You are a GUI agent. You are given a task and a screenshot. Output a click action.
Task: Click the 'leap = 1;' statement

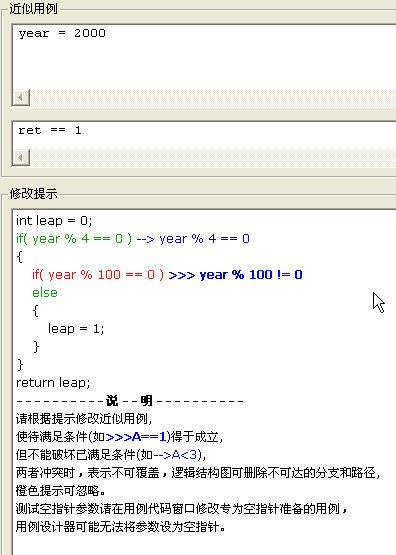[76, 329]
